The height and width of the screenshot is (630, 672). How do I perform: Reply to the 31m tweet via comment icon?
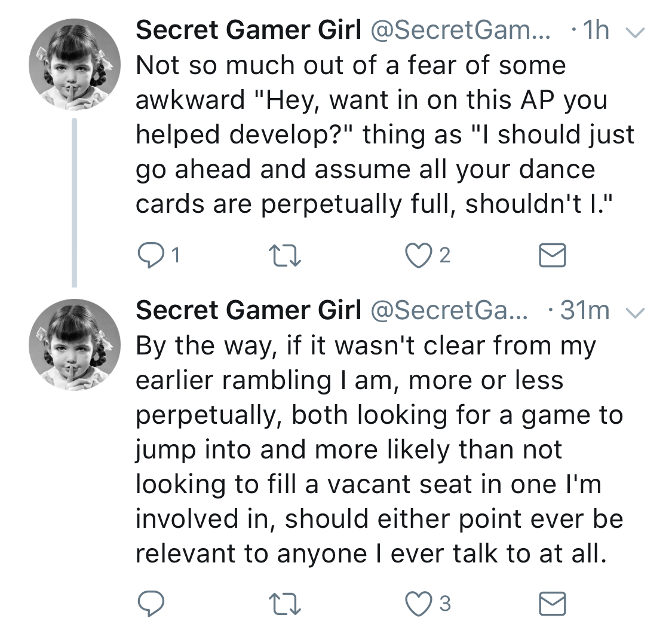(x=151, y=604)
